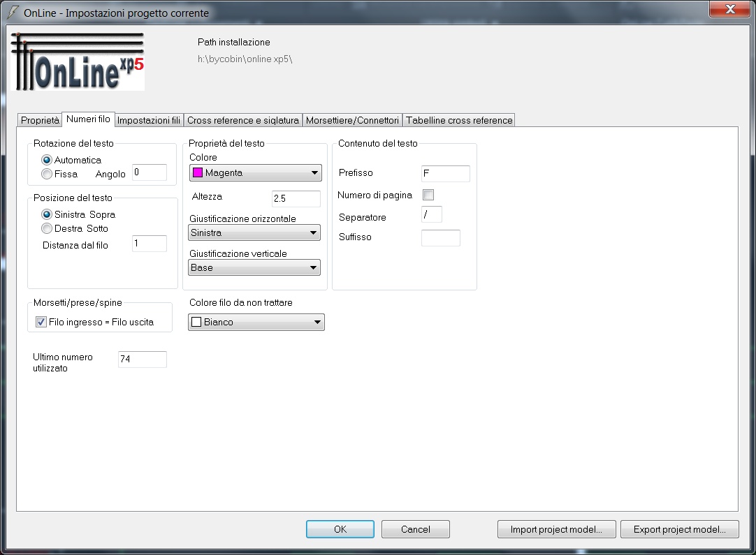Screen dimensions: 756x555
Task: Click the magenta color swatch
Action: [x=198, y=173]
